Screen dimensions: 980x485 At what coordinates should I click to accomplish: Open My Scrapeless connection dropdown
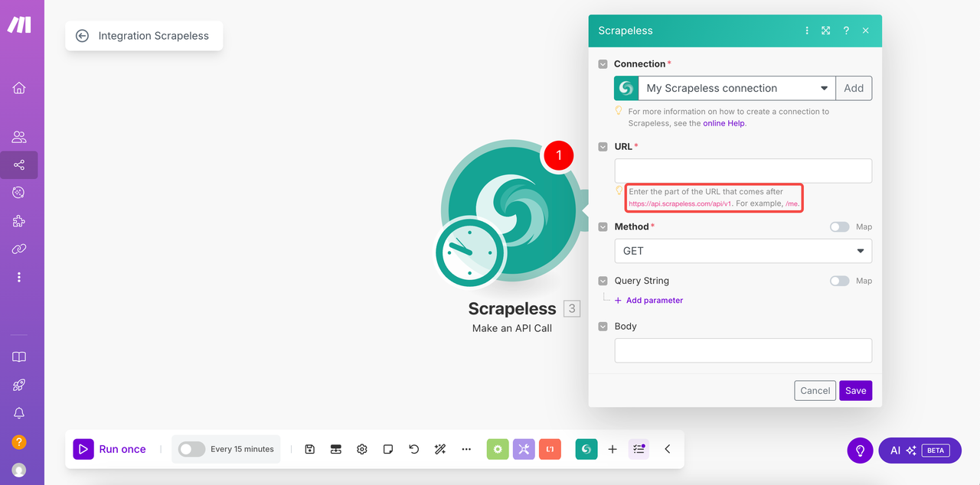[x=737, y=88]
